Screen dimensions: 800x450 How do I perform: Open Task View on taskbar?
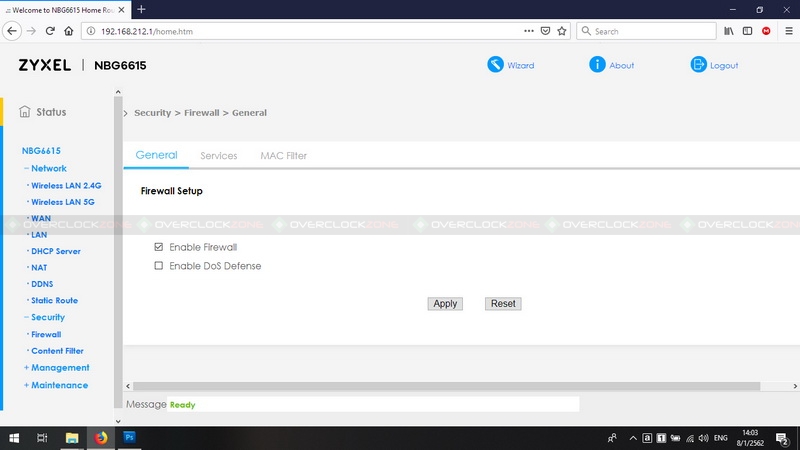(x=42, y=438)
